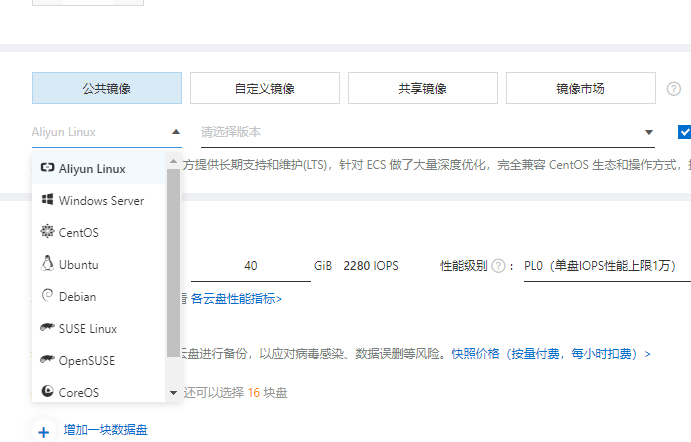Click the 2280 IOPS value text
The image size is (691, 442).
click(x=371, y=266)
